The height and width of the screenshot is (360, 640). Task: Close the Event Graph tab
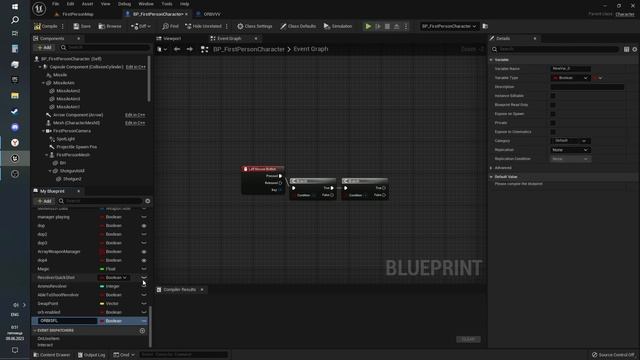tap(256, 38)
